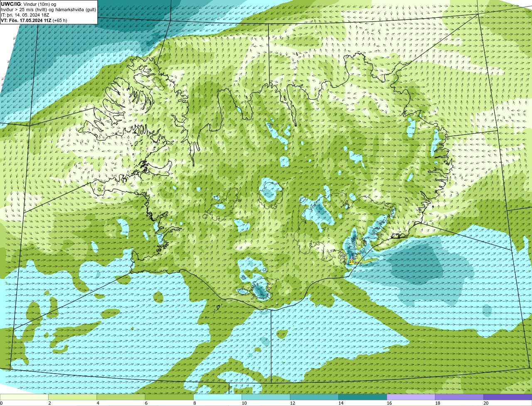Pick the 2–4 m/s light green legend swatch
This screenshot has height=406, width=532.
click(73, 397)
